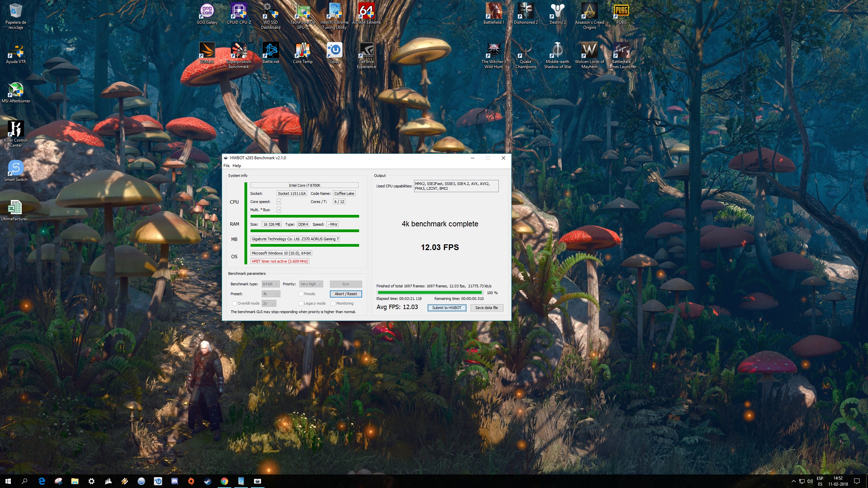The image size is (868, 488).
Task: Open Steam from the taskbar
Action: pyautogui.click(x=208, y=481)
